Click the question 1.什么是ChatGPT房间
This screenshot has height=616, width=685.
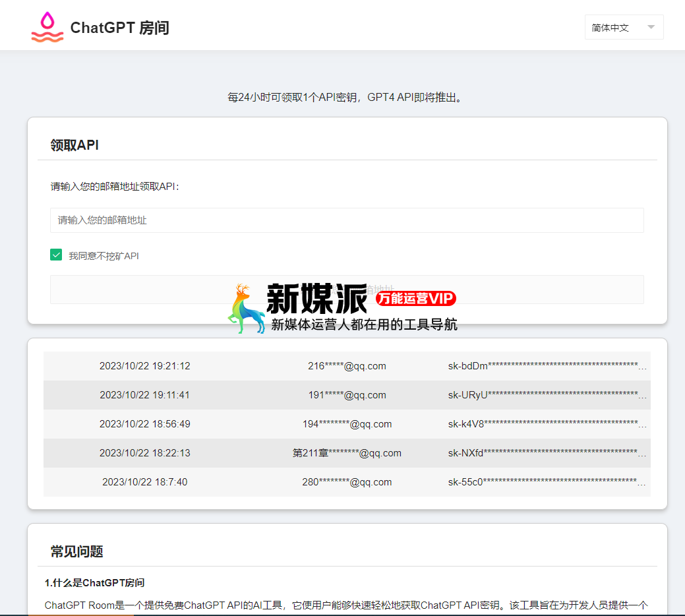94,583
